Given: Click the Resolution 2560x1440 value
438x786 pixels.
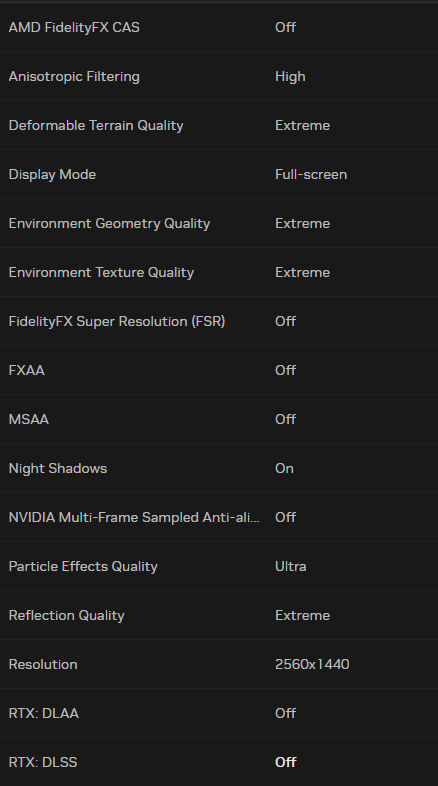Looking at the screenshot, I should click(x=312, y=664).
